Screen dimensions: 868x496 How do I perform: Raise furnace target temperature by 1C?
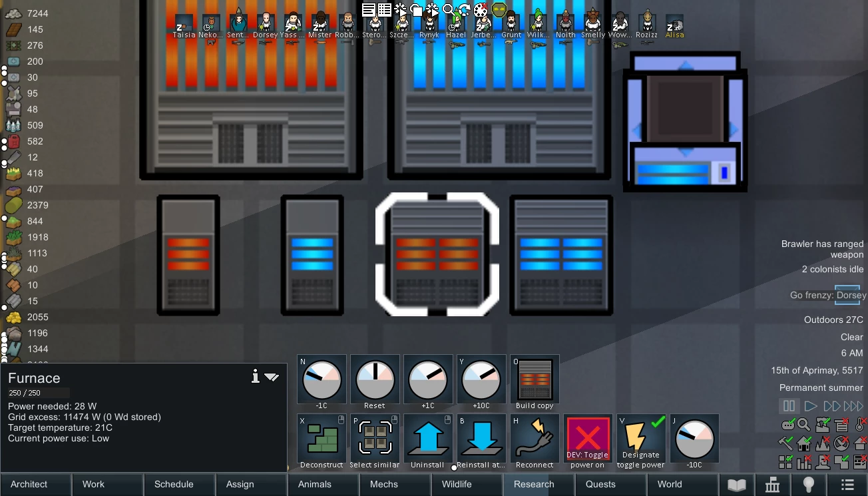(x=428, y=379)
